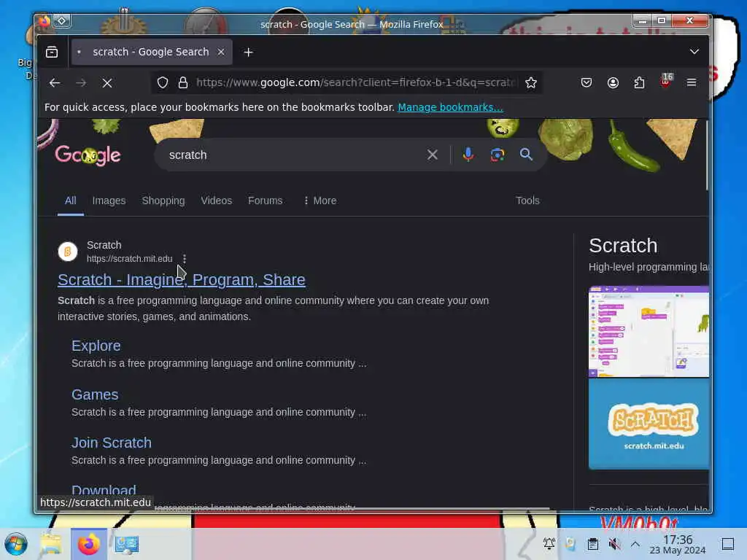Open 'Scratch - Imagine, Program, Share' link

pos(182,279)
